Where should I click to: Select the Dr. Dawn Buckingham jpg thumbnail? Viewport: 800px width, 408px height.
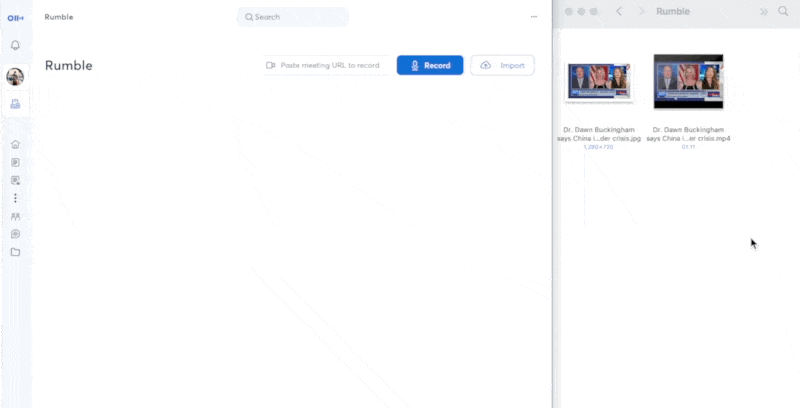click(597, 81)
